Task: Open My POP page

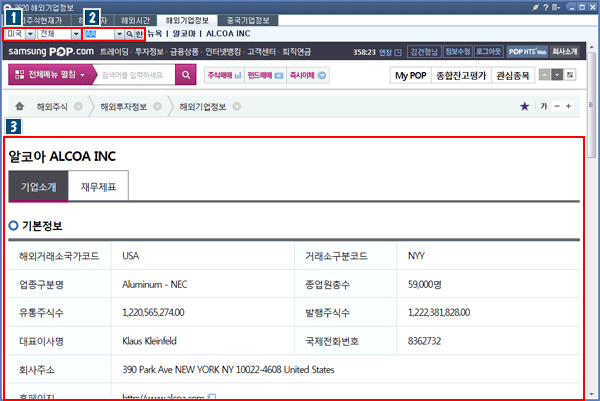Action: (x=411, y=75)
